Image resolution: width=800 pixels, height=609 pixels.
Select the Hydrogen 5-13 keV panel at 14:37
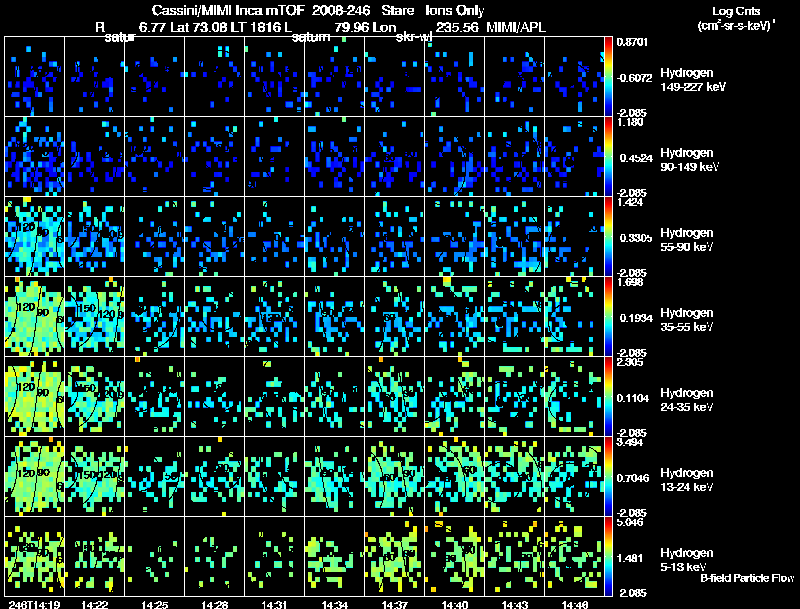[394, 556]
